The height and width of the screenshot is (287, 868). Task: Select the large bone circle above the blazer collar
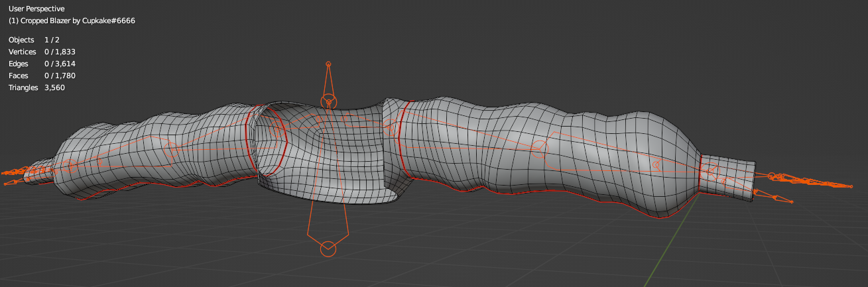click(328, 101)
